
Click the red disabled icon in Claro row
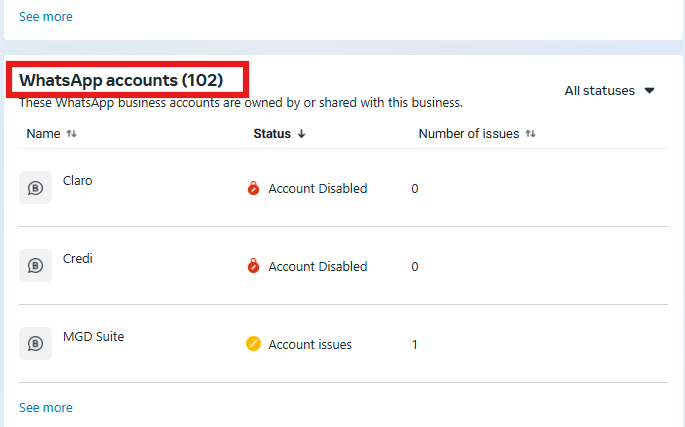point(254,188)
